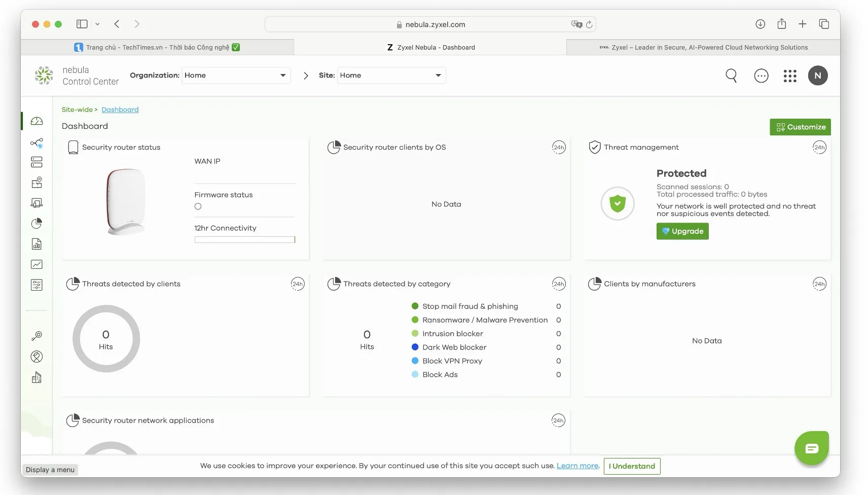Open the Learn more cookie link
868x495 pixels.
pos(577,466)
